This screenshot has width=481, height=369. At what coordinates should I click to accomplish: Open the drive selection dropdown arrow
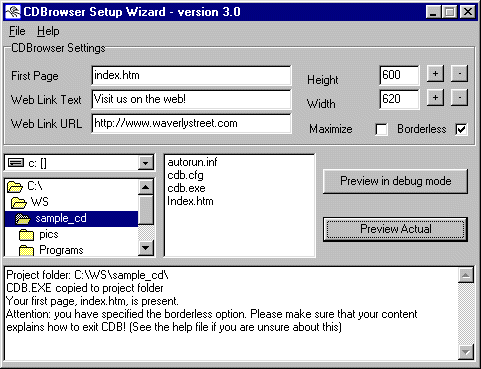[x=145, y=163]
